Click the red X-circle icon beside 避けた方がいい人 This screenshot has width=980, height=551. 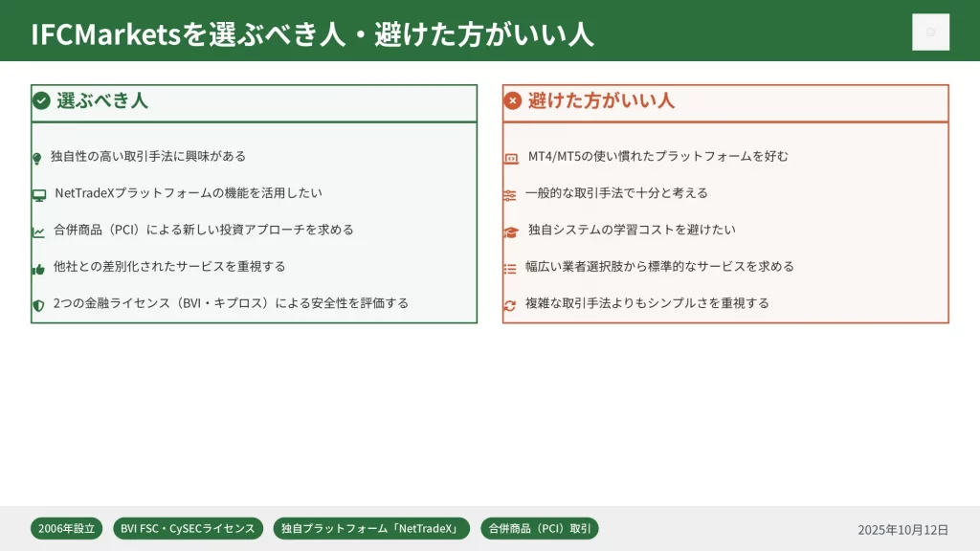coord(513,100)
